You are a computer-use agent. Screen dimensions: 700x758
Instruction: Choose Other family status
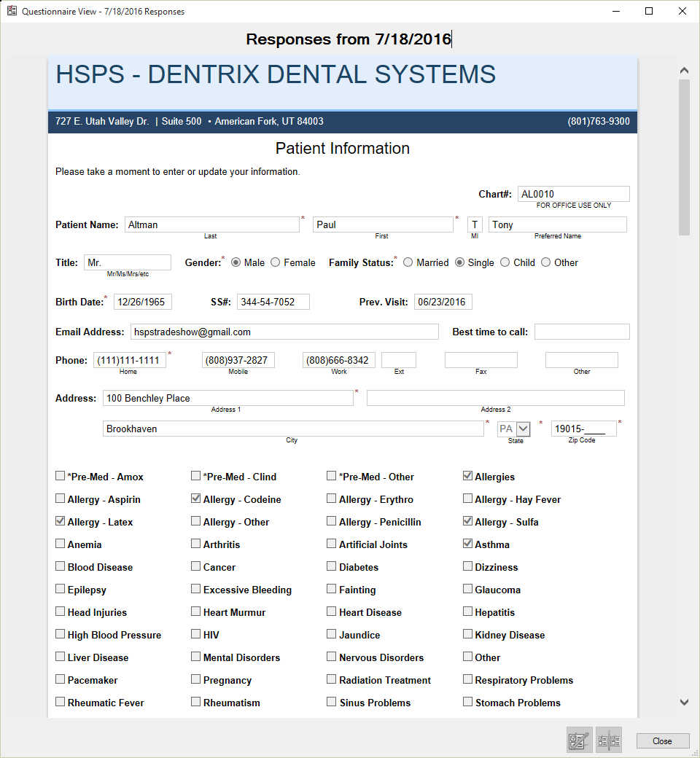(x=545, y=262)
